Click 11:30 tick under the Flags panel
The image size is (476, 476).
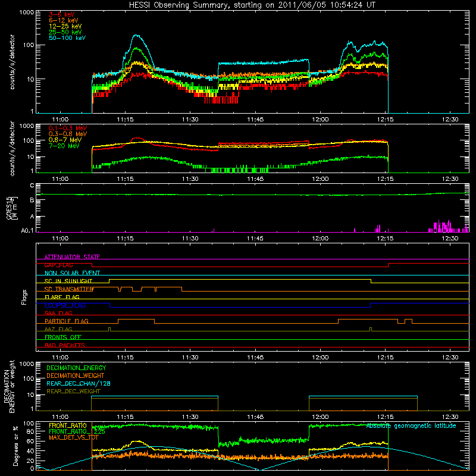190,358
